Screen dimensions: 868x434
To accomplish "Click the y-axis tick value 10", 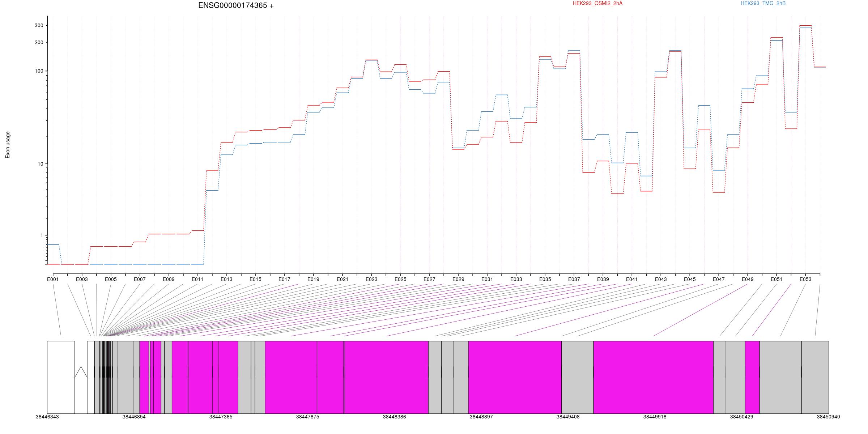I will click(40, 164).
